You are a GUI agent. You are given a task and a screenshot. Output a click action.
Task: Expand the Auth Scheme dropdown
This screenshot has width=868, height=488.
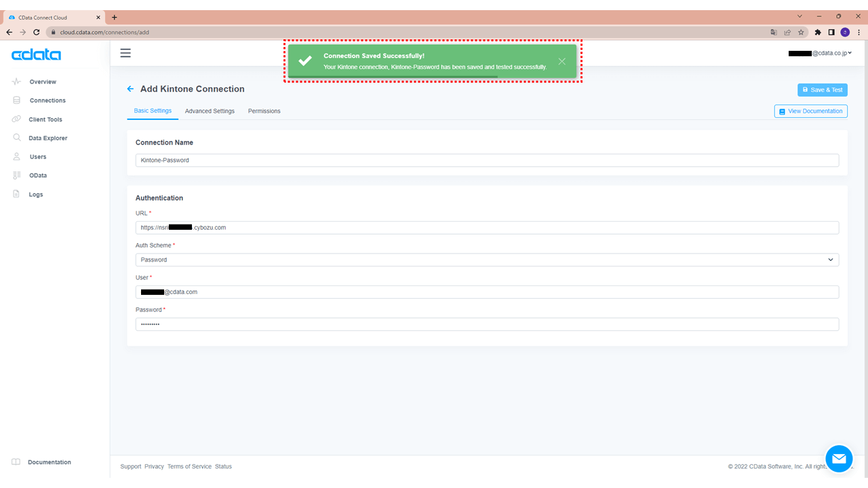487,260
